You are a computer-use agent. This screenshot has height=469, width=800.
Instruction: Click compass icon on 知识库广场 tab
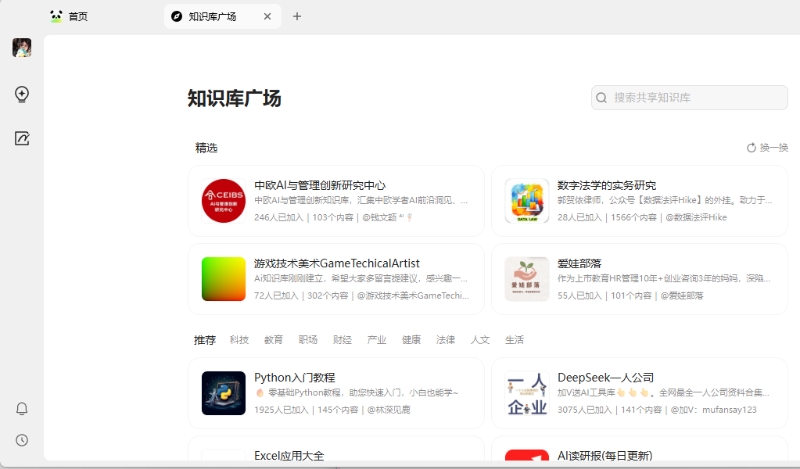tap(177, 16)
